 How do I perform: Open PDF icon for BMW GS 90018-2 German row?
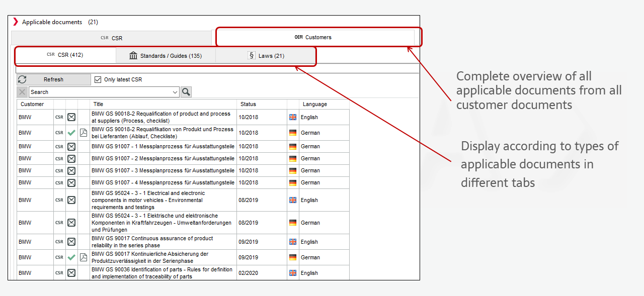[84, 133]
